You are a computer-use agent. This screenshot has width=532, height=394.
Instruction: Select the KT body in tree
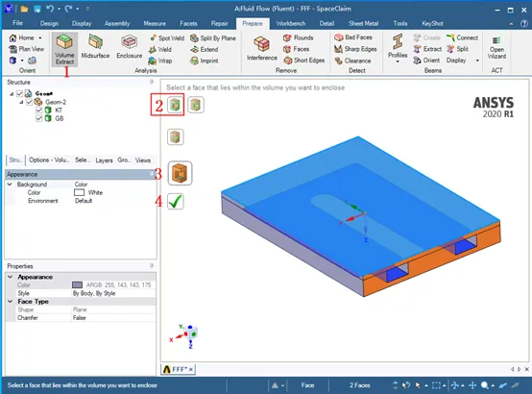tap(59, 111)
